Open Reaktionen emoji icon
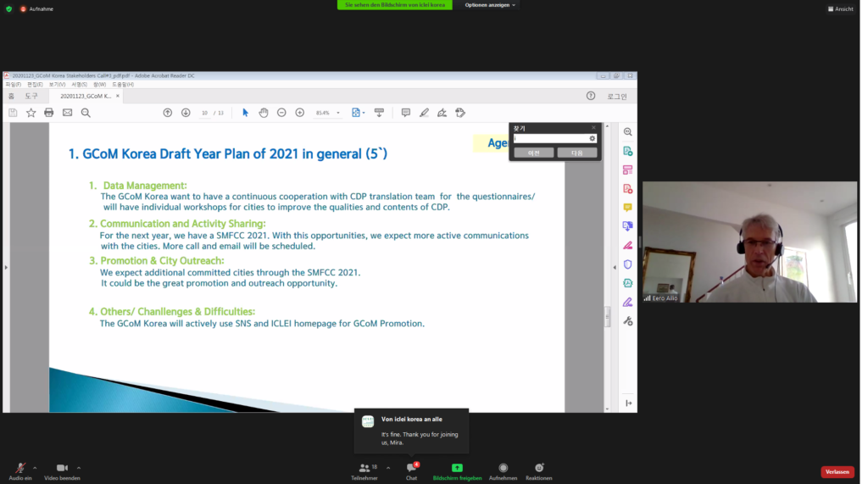The image size is (868, 484). (538, 470)
